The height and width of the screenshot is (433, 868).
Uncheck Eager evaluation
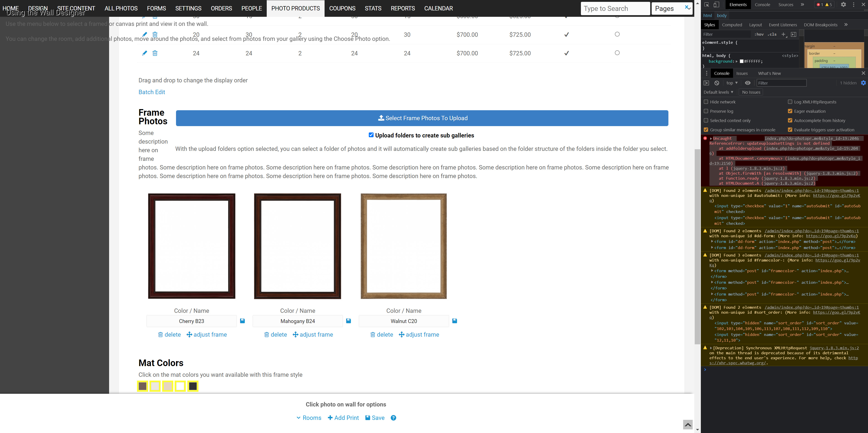(790, 111)
